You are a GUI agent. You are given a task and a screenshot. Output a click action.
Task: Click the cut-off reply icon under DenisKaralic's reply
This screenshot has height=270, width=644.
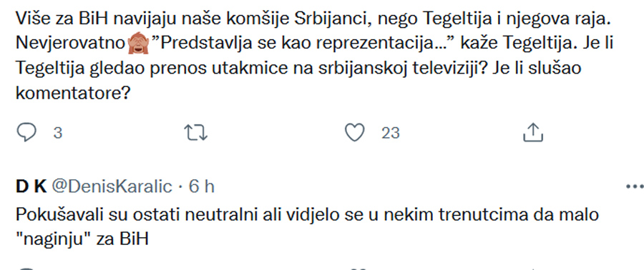point(26,269)
